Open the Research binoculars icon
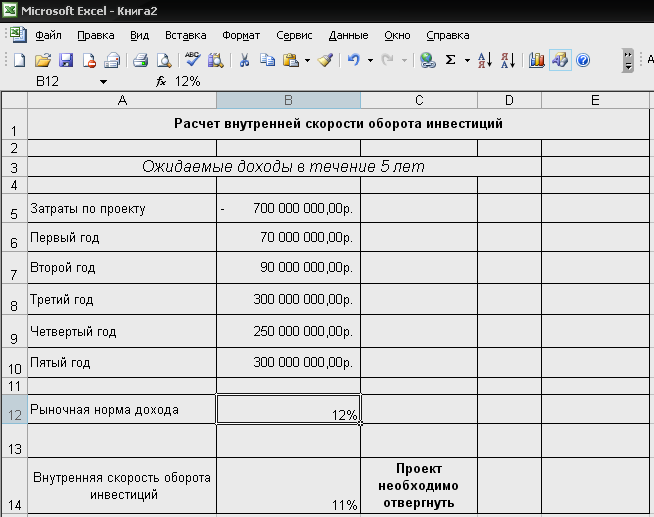This screenshot has height=517, width=654. (x=216, y=60)
